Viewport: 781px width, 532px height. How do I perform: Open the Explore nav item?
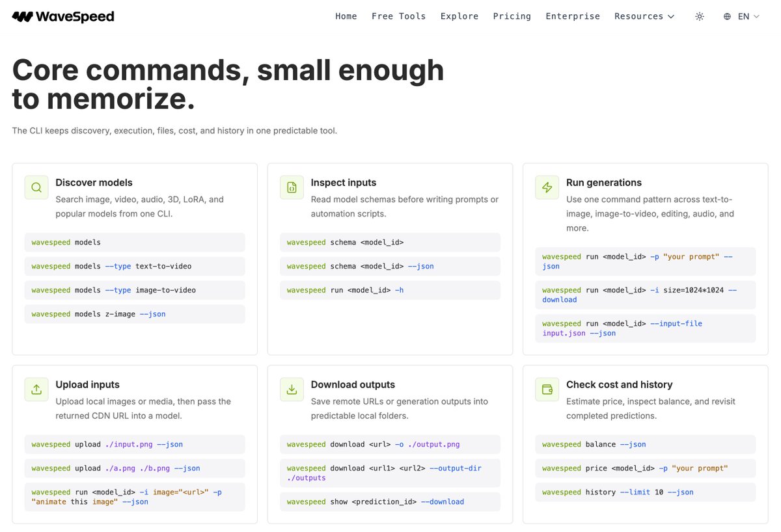click(x=459, y=16)
